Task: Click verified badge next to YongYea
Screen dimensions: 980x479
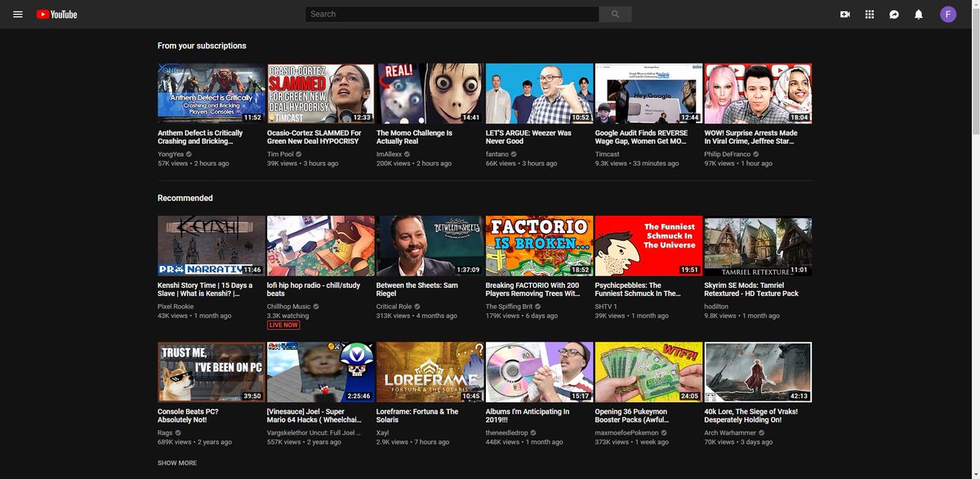Action: coord(189,154)
